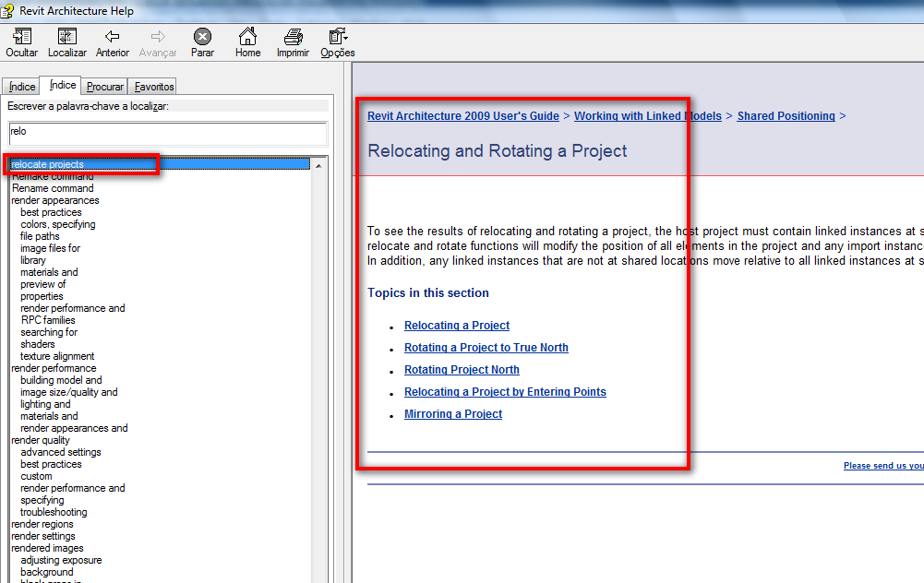Switch to the first Índice tab
Screen dimensions: 924x583
tap(22, 87)
